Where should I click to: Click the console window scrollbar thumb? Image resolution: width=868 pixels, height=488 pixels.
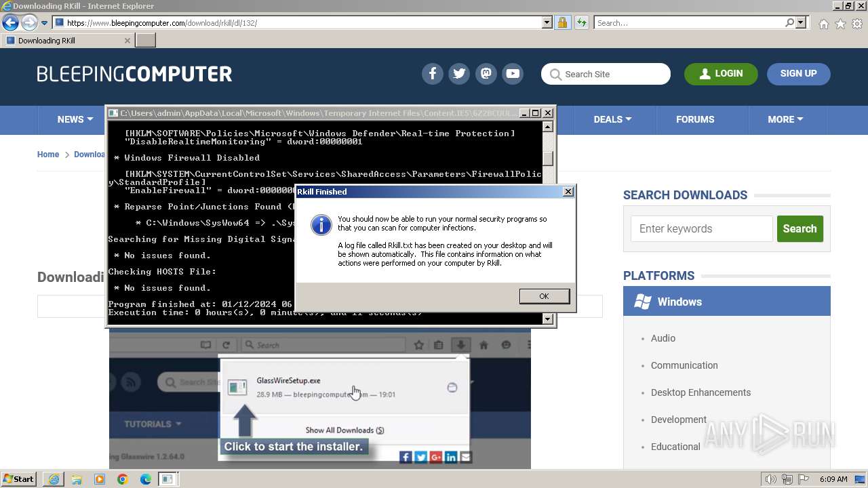tap(548, 159)
